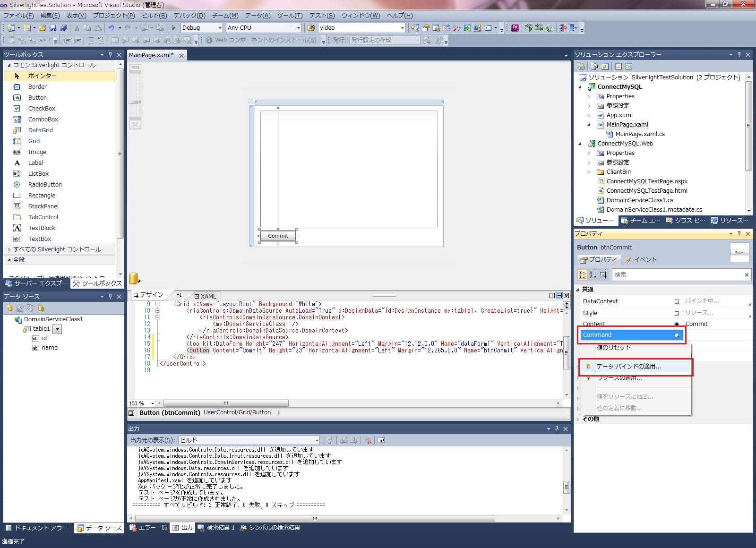Open デバッグ(D) menu
Screen dimensions: 756x548
click(189, 16)
